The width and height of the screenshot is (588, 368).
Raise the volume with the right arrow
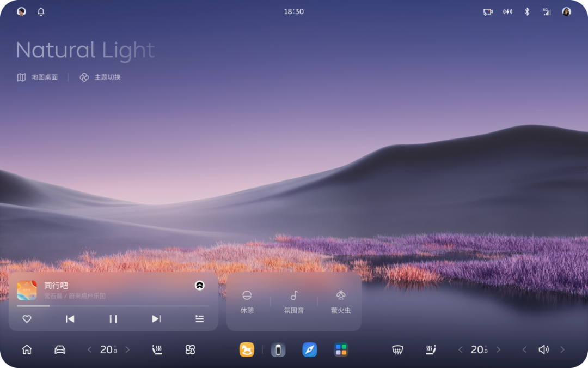tap(562, 349)
